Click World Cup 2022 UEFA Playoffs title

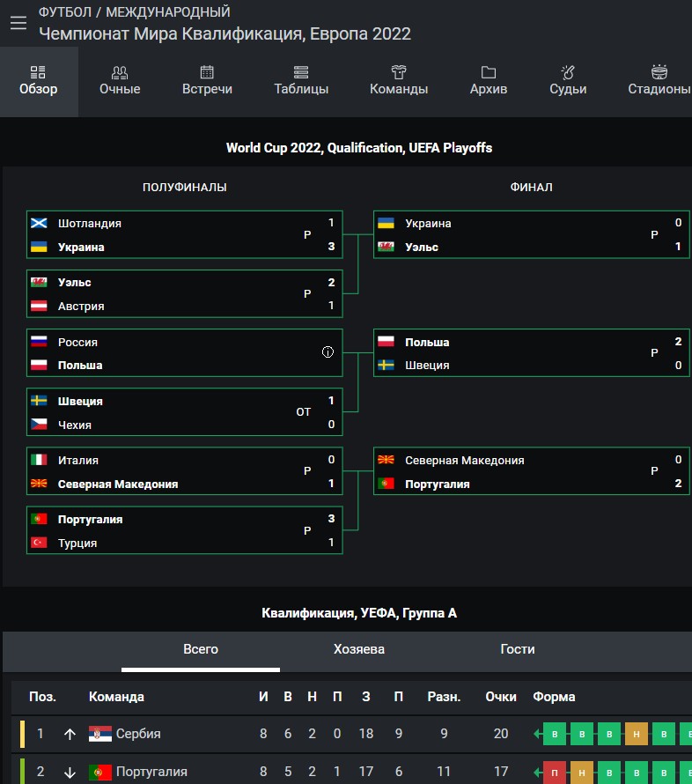[358, 148]
